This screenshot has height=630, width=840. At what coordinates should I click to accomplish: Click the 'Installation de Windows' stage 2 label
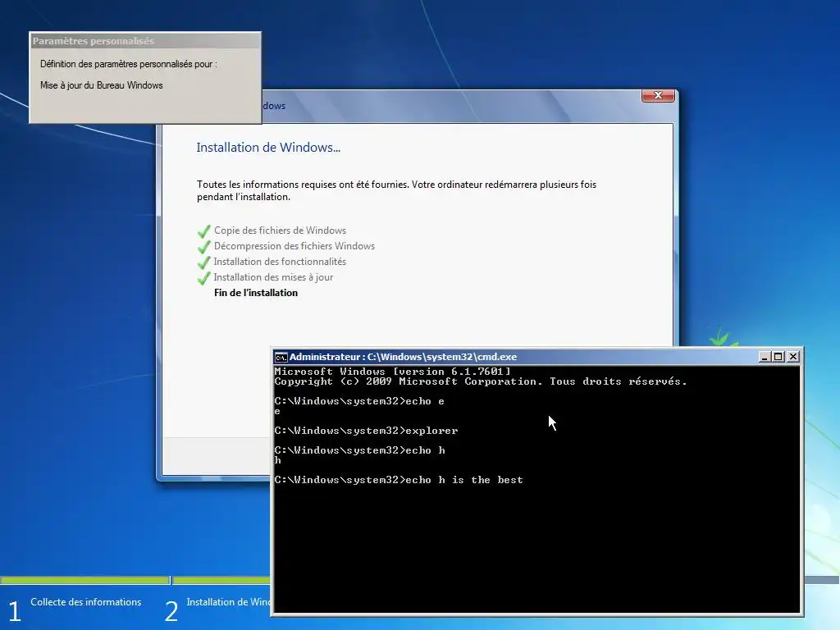pos(228,602)
